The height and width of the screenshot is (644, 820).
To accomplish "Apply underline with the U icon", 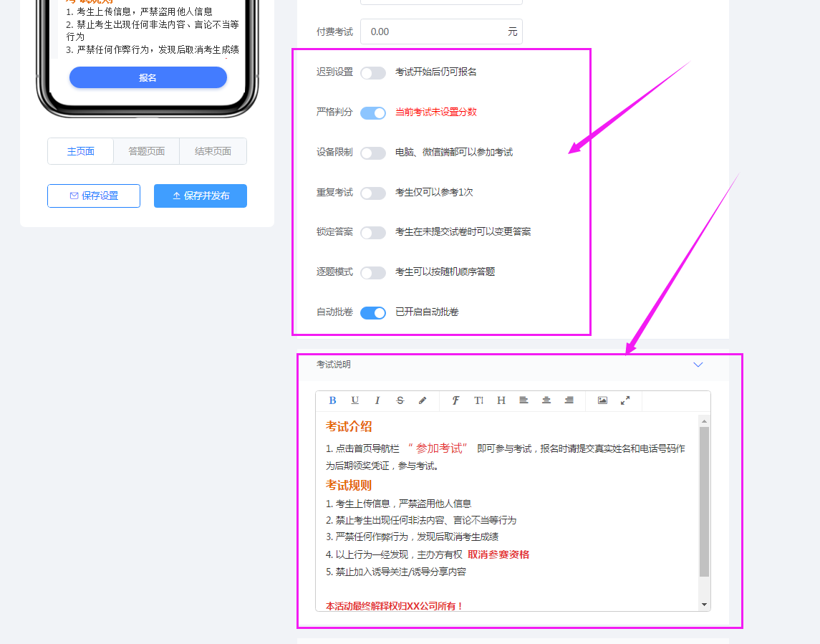I will pos(355,400).
